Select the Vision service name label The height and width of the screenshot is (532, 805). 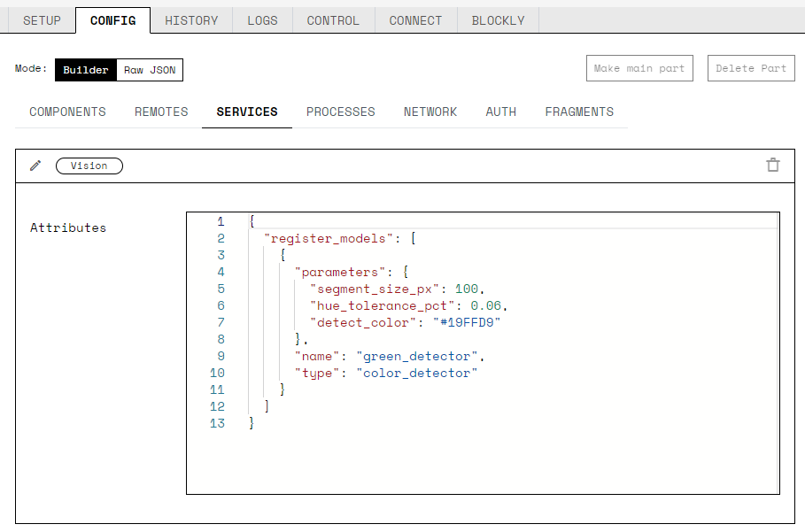[x=89, y=166]
